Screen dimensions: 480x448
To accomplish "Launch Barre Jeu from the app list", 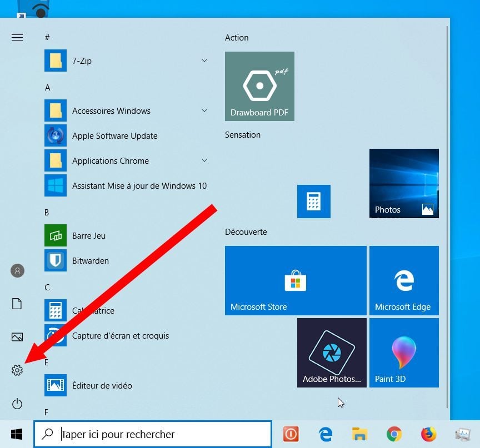I will coord(126,235).
